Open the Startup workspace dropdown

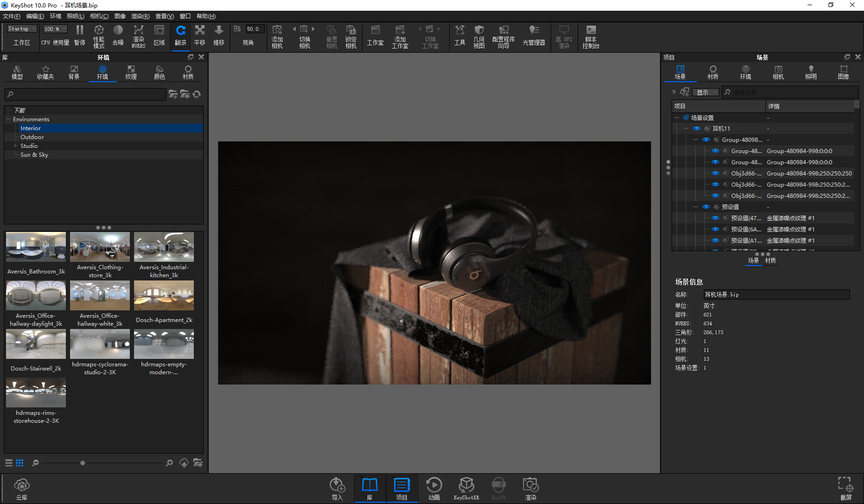pos(21,29)
